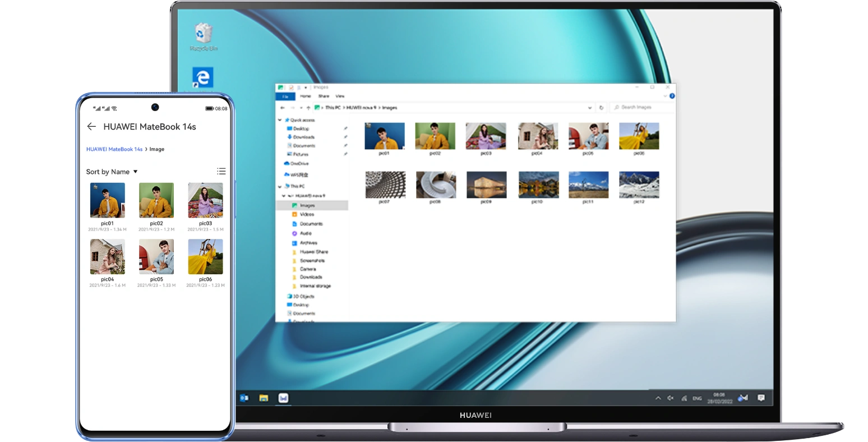Click the refresh button beside address bar
This screenshot has height=442, width=868.
tap(601, 108)
